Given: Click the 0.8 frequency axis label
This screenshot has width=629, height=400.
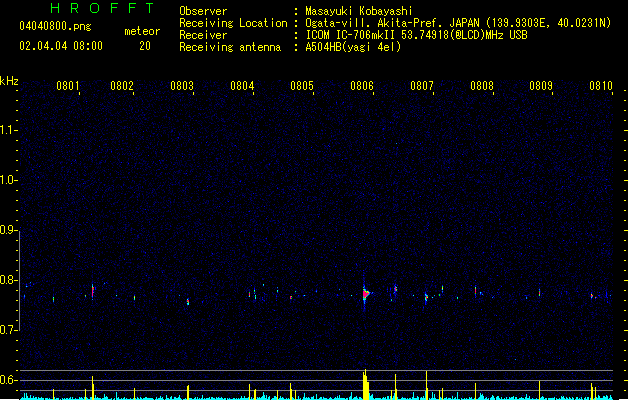Looking at the screenshot, I should pos(8,280).
